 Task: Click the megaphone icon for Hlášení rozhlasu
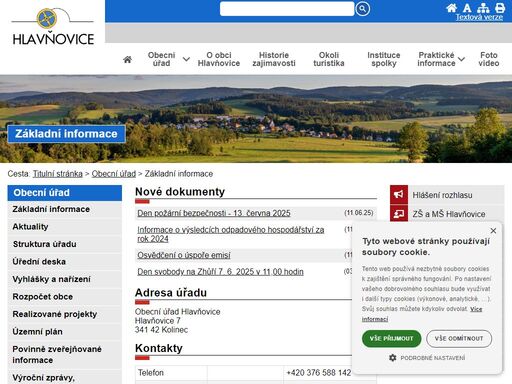[x=399, y=194]
